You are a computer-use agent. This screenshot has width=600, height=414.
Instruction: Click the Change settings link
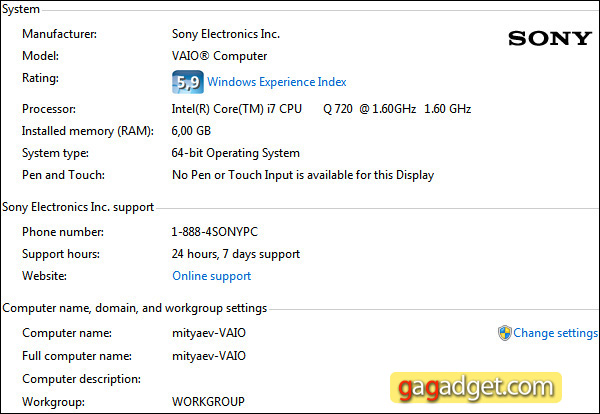[555, 333]
